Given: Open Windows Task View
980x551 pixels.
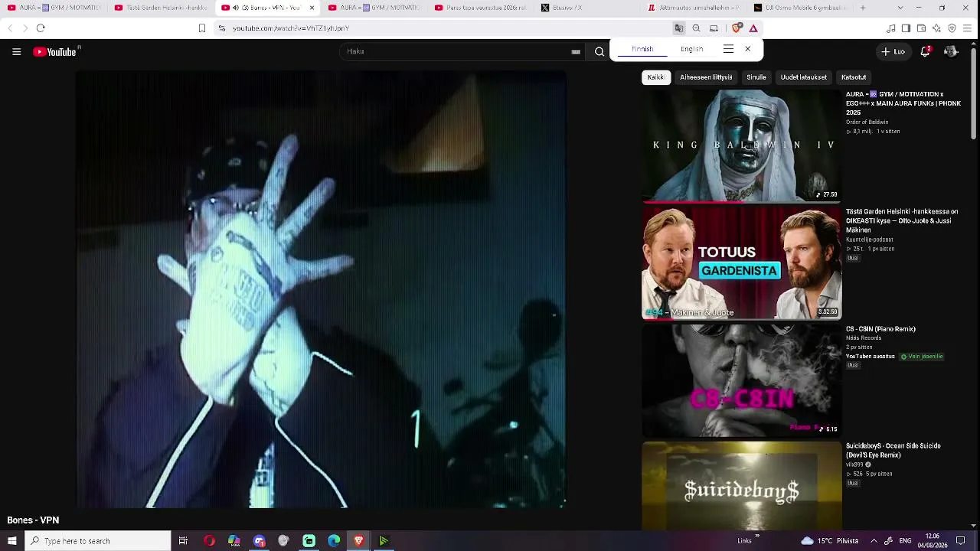Looking at the screenshot, I should pyautogui.click(x=183, y=541).
